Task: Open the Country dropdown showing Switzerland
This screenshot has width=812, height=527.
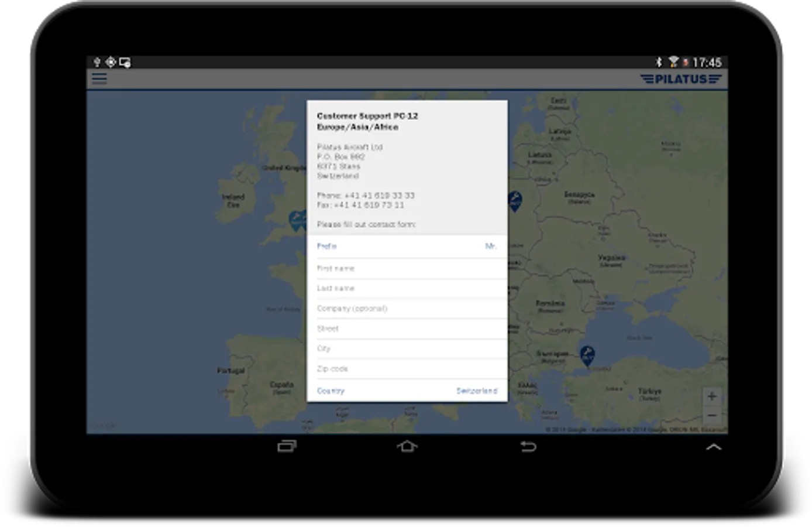Action: point(407,391)
